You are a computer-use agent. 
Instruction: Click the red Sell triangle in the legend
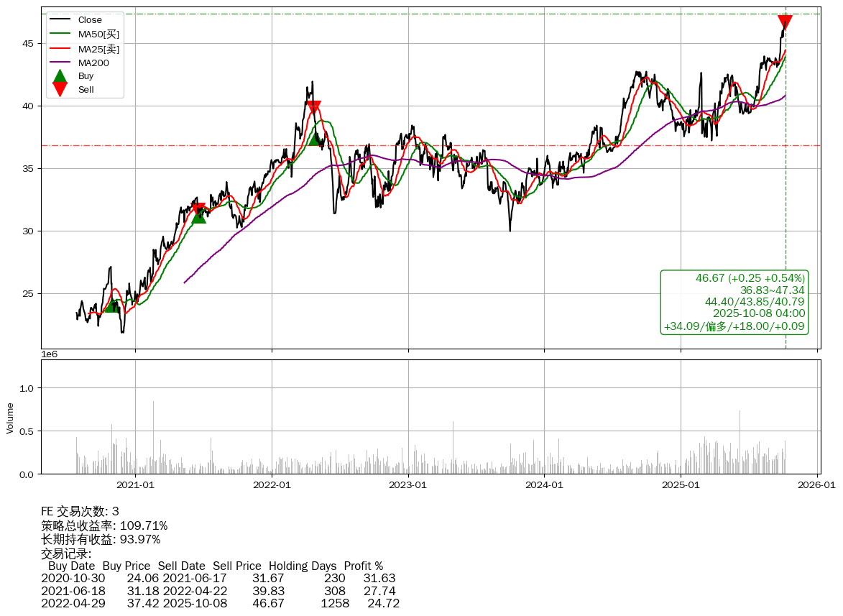point(60,90)
